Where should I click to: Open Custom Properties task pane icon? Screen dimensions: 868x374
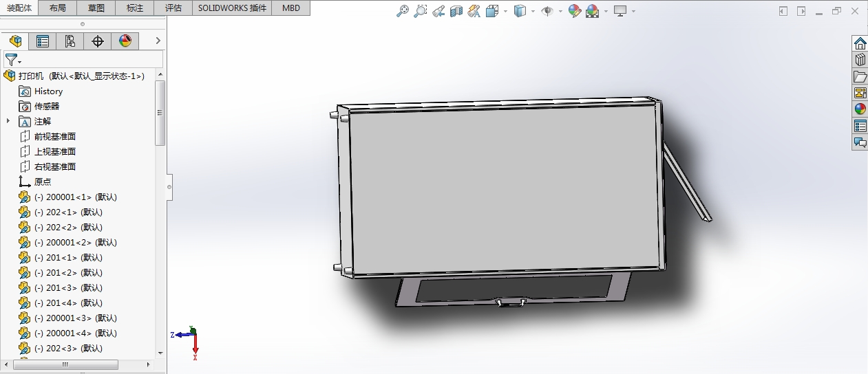tap(860, 126)
